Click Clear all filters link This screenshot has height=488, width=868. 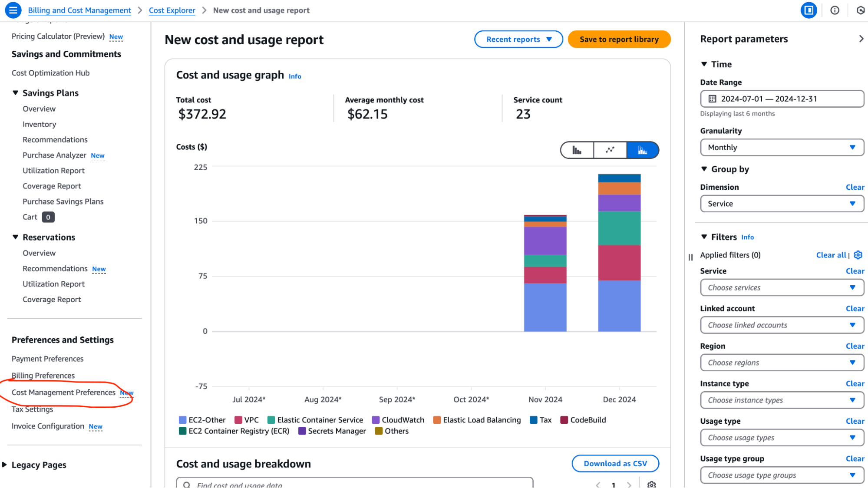831,255
